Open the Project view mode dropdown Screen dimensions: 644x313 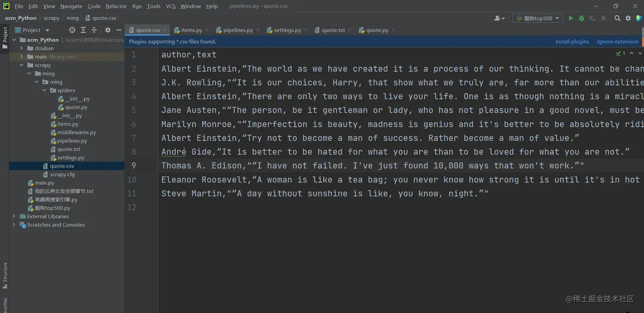click(x=32, y=30)
